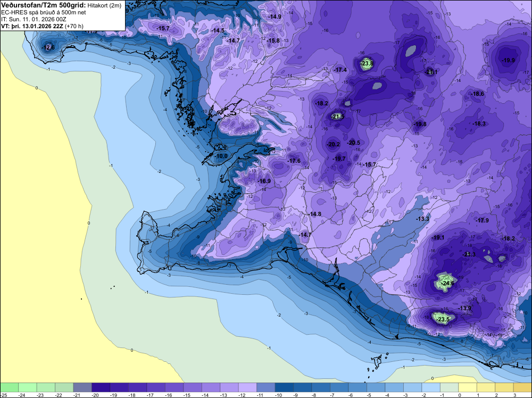Image resolution: width=532 pixels, height=398 pixels.
Task: Click the -14.8 temperature value
Action: (x=314, y=214)
